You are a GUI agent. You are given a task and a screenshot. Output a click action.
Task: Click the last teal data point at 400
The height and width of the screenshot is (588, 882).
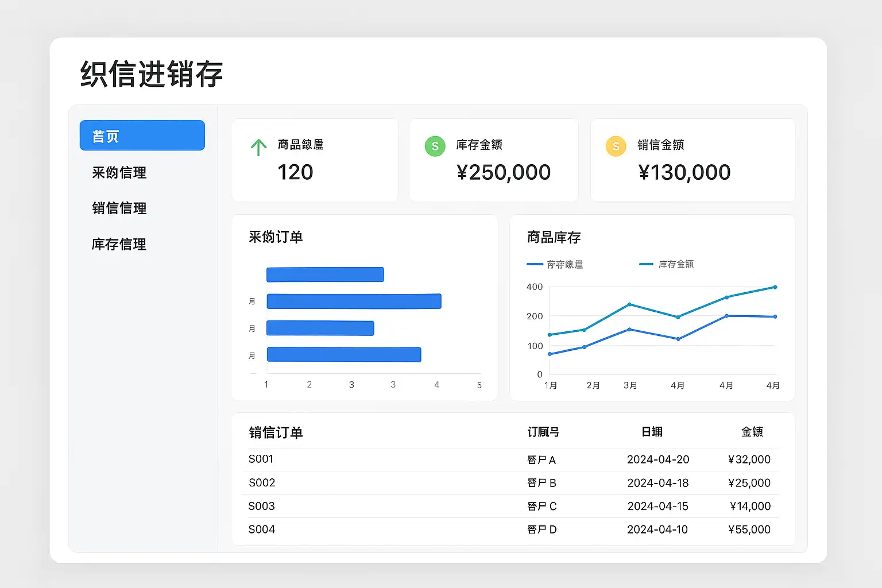775,287
